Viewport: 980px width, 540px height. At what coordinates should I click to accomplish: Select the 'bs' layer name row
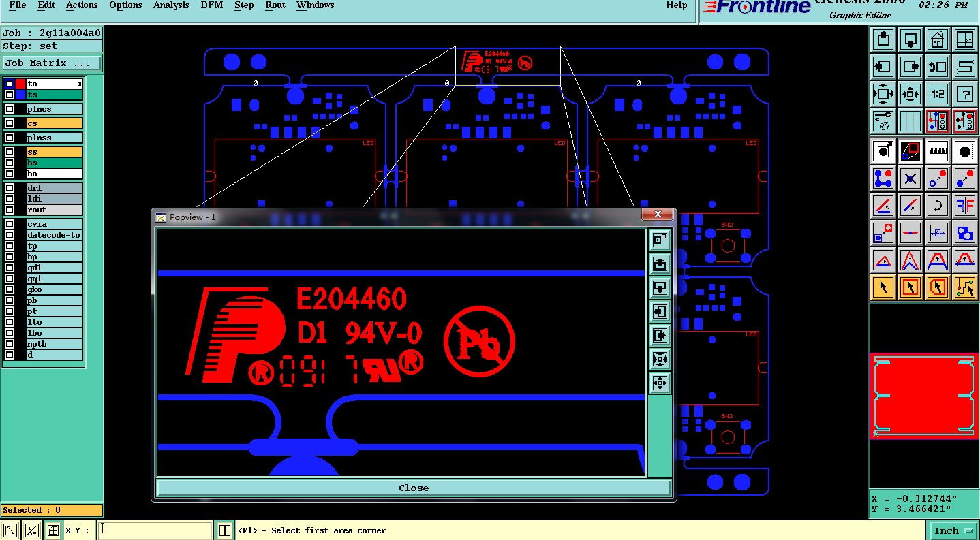click(55, 163)
